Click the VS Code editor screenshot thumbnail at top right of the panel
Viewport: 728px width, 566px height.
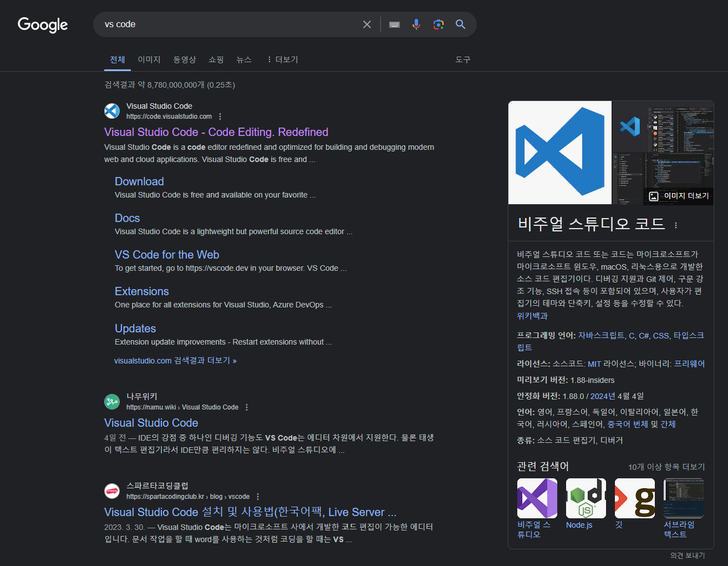(681, 127)
